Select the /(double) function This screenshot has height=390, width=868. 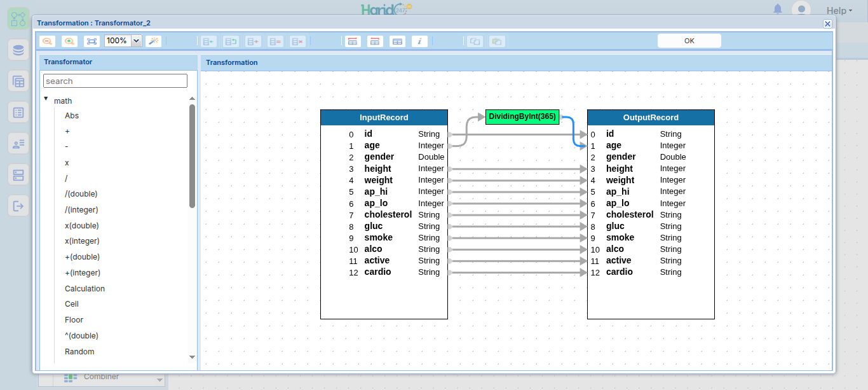click(81, 194)
